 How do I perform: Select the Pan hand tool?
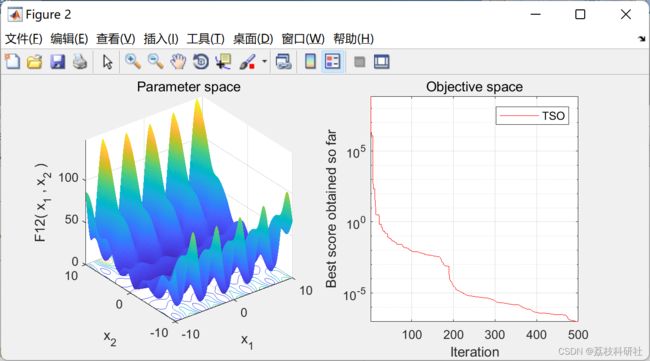point(178,62)
